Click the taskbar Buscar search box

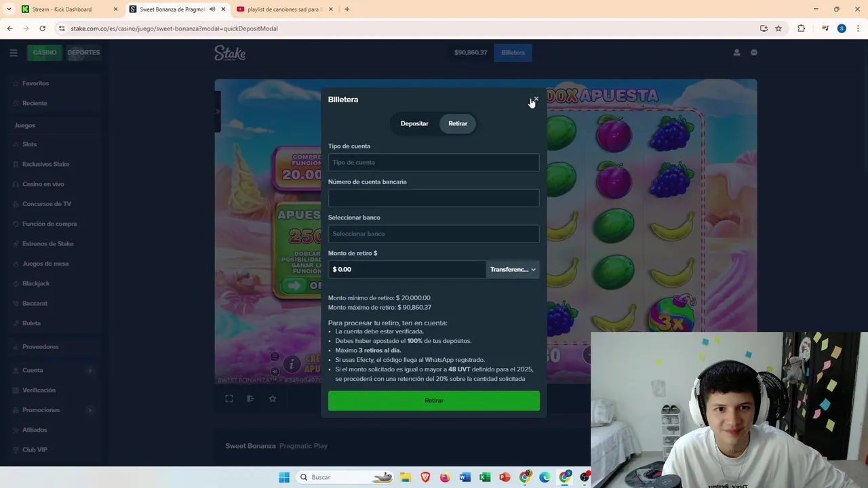pos(346,477)
